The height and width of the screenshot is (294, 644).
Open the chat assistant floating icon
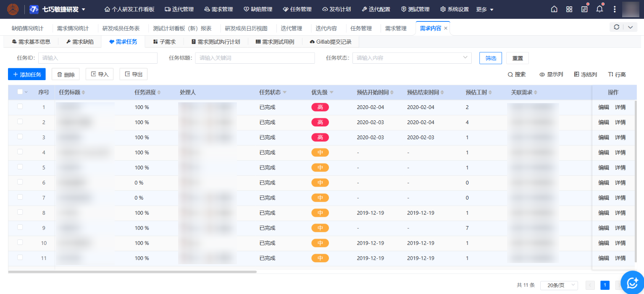(x=632, y=283)
